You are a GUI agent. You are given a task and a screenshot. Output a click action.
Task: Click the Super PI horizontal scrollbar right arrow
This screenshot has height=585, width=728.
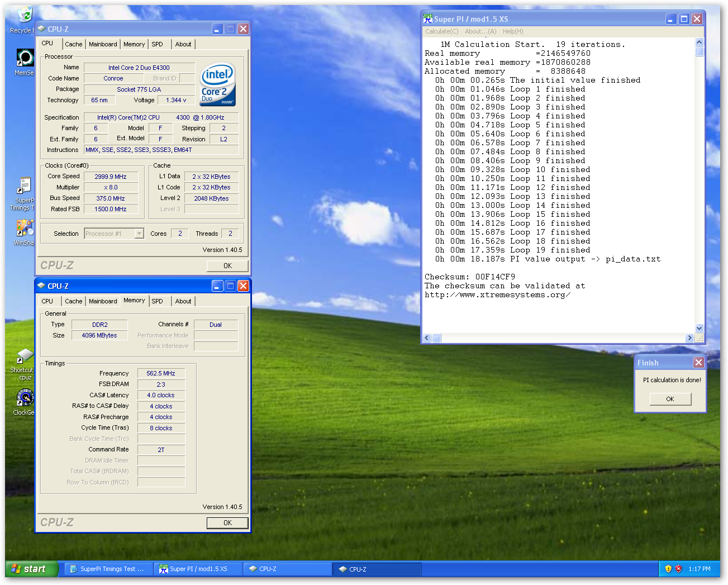(x=689, y=338)
